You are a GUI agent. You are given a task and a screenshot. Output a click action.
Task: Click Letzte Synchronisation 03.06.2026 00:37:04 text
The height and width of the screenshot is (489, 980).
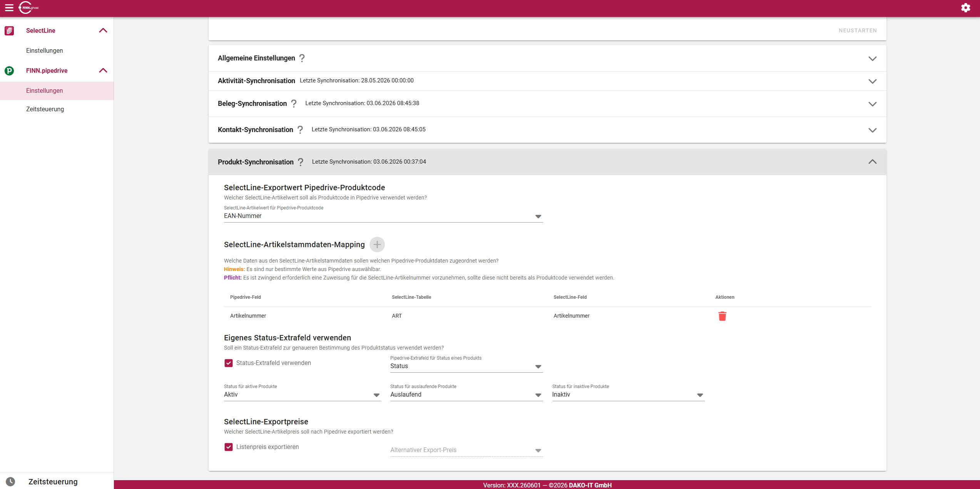[x=369, y=162]
